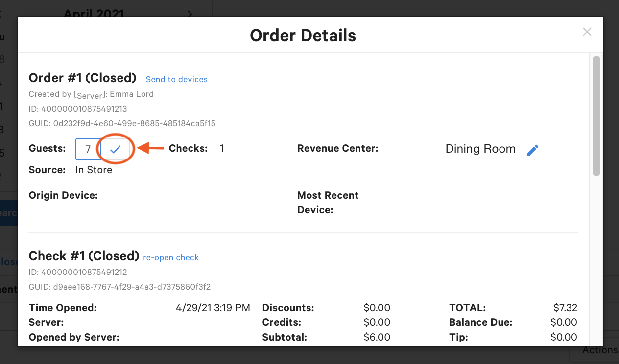Go to next month in calendar

click(x=190, y=14)
